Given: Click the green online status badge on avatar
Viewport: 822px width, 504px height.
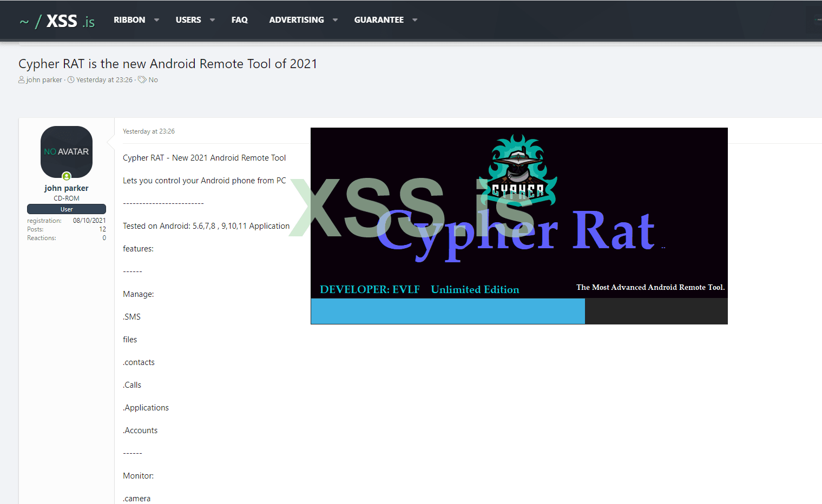Looking at the screenshot, I should [67, 176].
